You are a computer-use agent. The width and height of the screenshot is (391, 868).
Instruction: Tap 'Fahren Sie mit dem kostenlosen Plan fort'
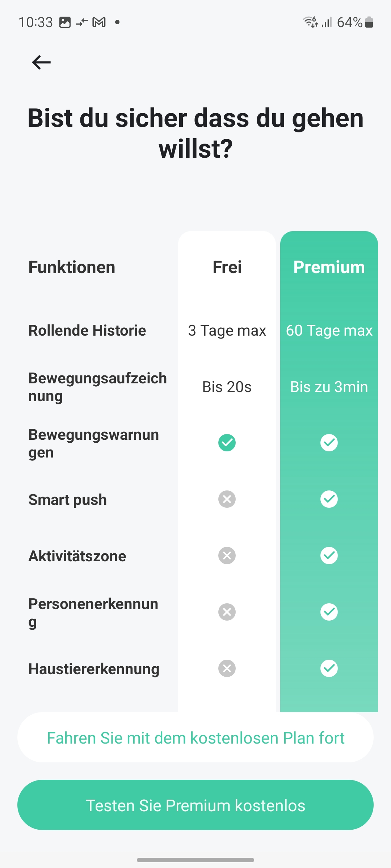[195, 738]
